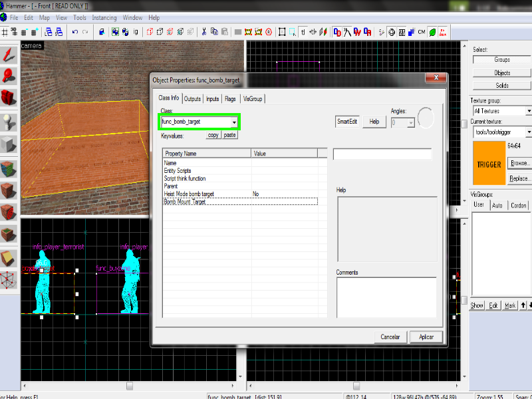This screenshot has width=532, height=399.
Task: Open the File menu
Action: [14, 18]
